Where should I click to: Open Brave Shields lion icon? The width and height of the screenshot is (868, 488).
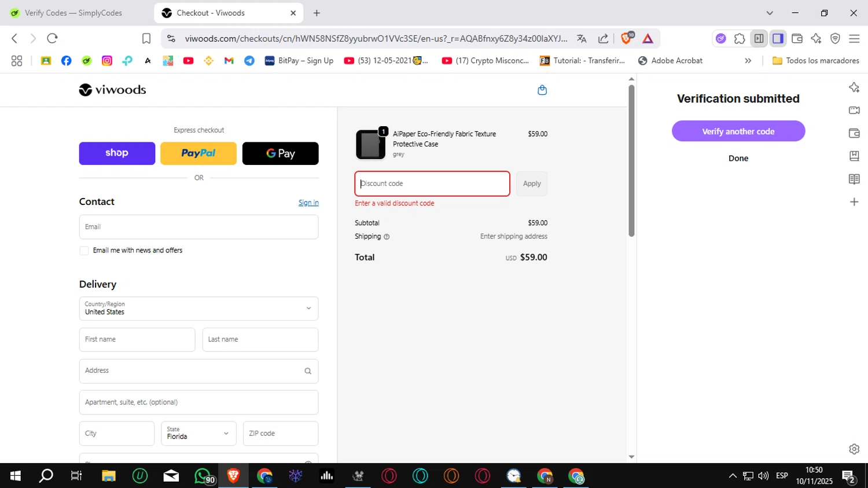coord(626,38)
